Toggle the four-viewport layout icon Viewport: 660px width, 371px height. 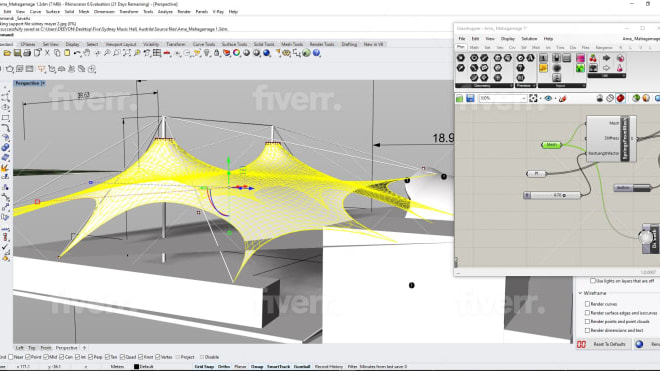[157, 53]
